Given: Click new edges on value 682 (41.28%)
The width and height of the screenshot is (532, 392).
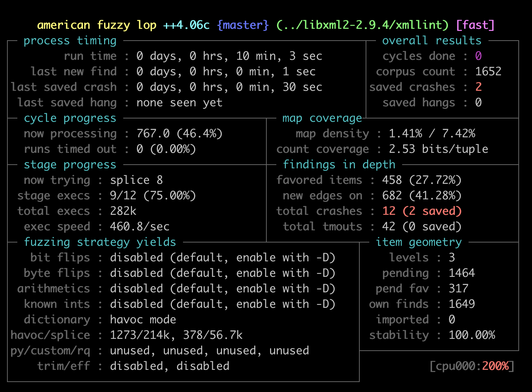Looking at the screenshot, I should tap(422, 196).
